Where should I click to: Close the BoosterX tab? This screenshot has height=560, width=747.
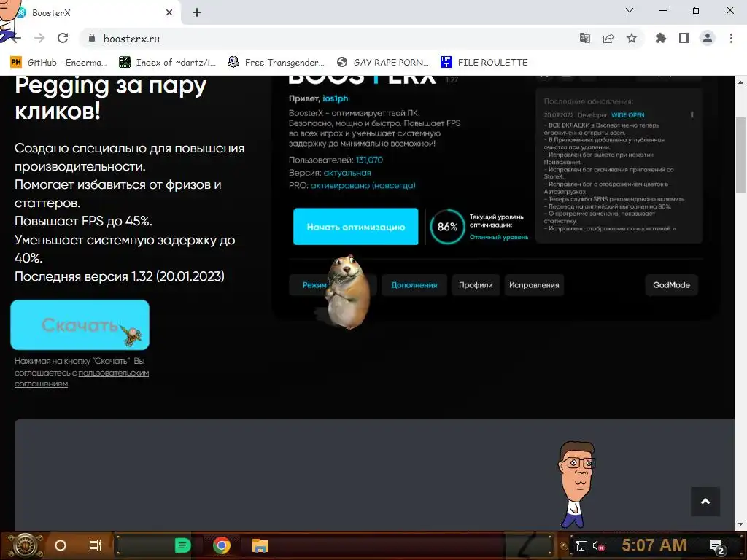169,13
